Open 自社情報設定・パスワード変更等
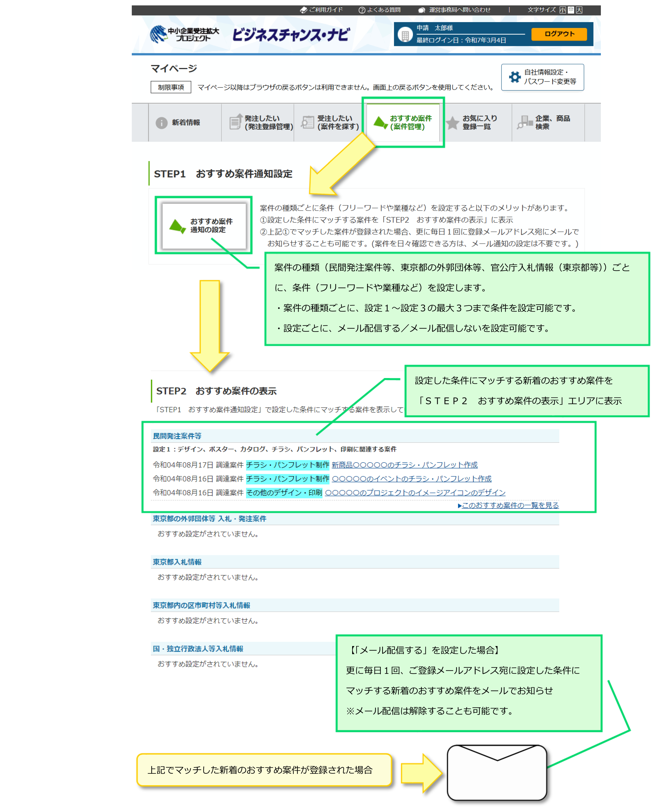Screen dimensions: 670x812 click(542, 77)
